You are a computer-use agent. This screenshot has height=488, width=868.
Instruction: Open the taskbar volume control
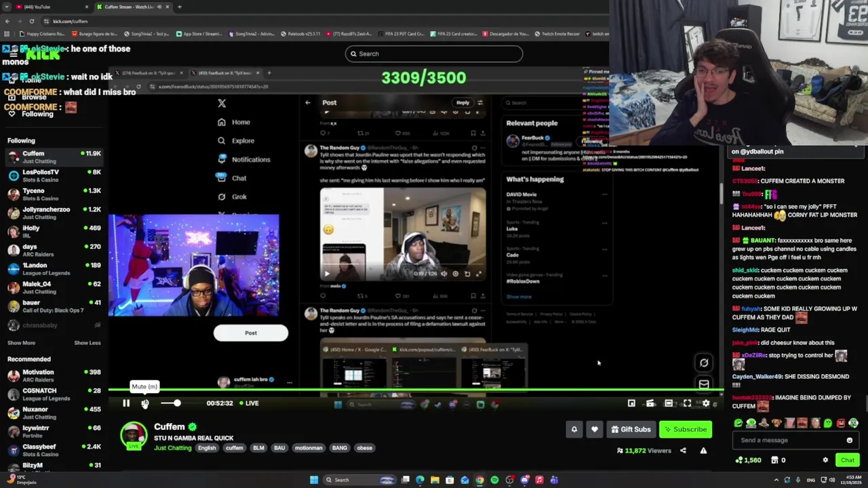pyautogui.click(x=832, y=480)
